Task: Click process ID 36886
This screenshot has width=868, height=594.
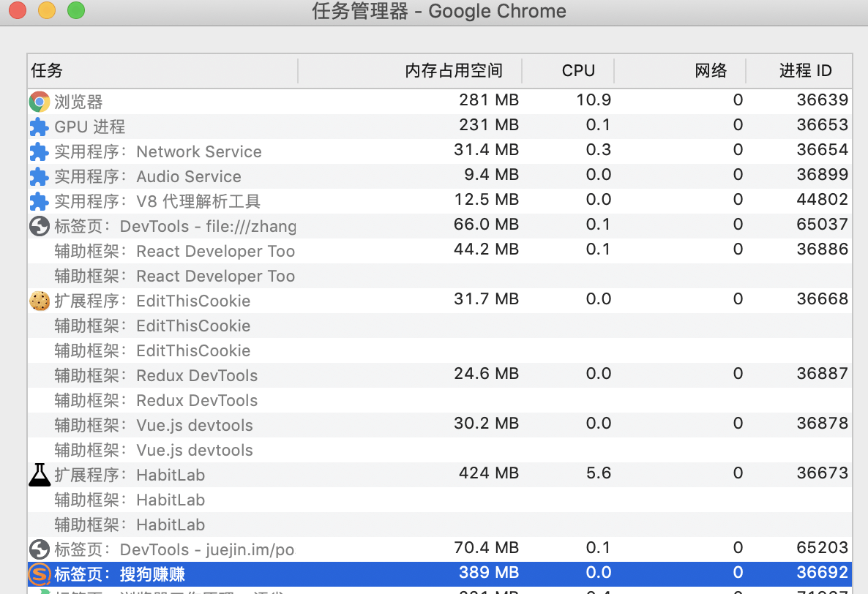Action: coord(822,249)
